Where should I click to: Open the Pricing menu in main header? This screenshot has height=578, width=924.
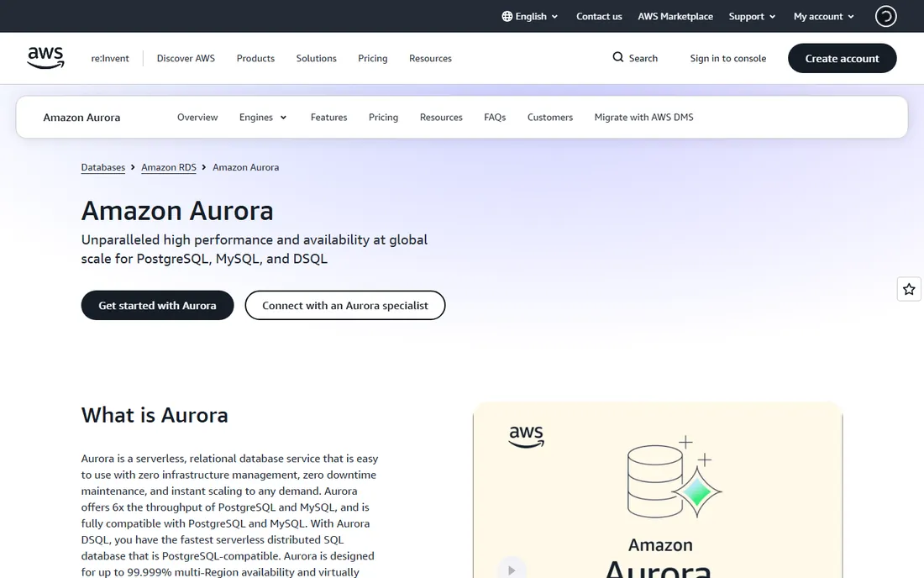click(372, 58)
